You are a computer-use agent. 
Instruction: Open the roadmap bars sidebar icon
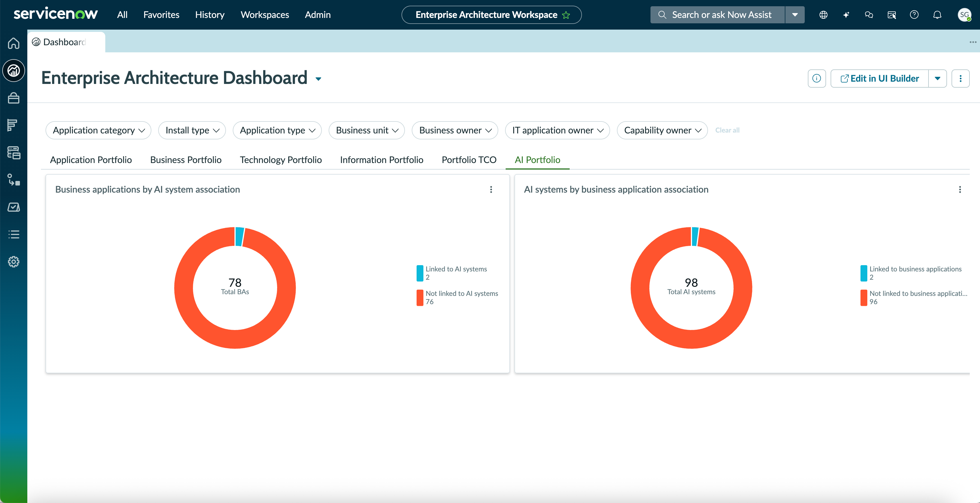[x=13, y=125]
